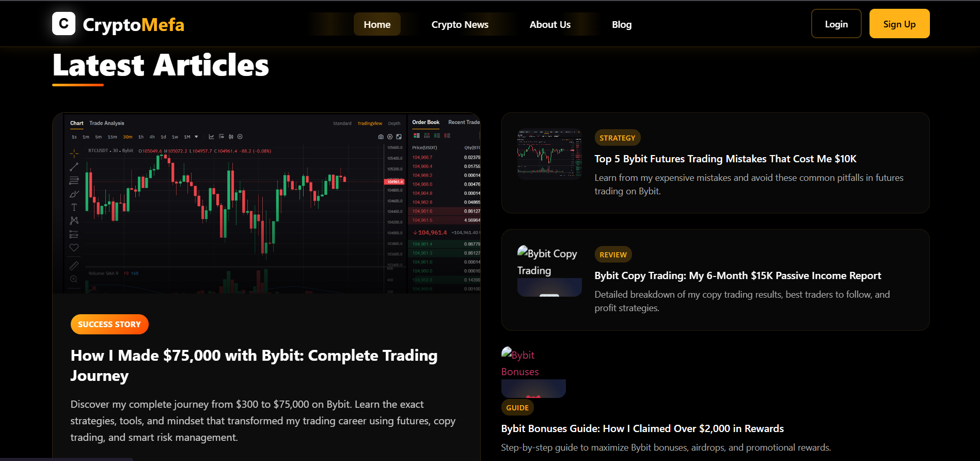Click the Latest Articles heading
The height and width of the screenshot is (461, 980).
pyautogui.click(x=161, y=66)
